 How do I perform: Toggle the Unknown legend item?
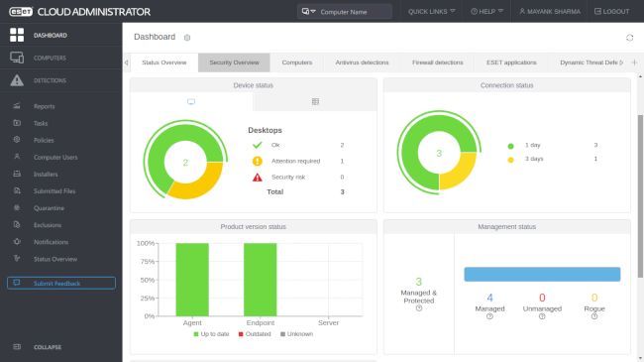(x=296, y=334)
